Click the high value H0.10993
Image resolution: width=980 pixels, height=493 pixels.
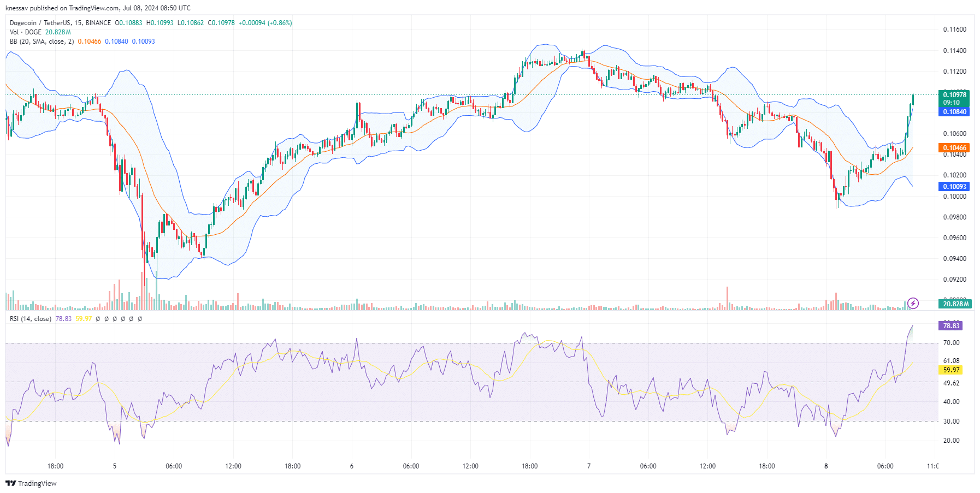point(160,23)
